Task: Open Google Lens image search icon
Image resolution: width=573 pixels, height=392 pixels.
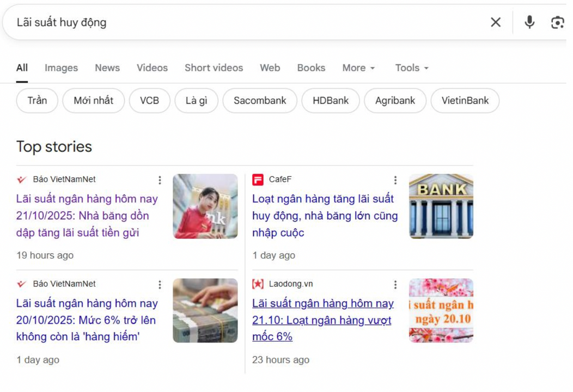Action: [557, 22]
